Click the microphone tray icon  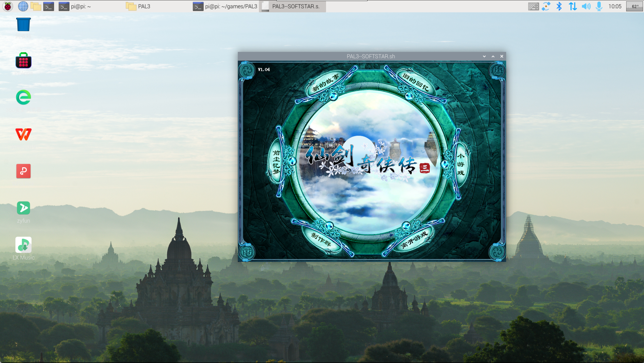click(x=599, y=6)
